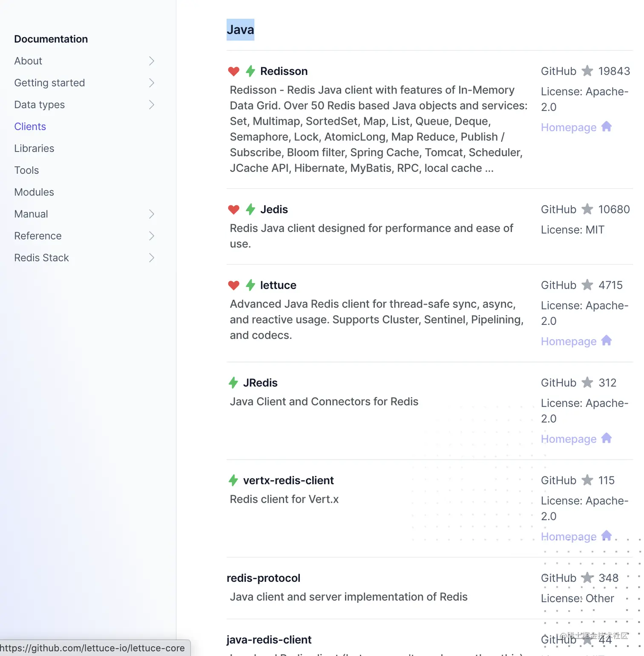Open the redis-protocol client link
Image resolution: width=644 pixels, height=656 pixels.
pyautogui.click(x=263, y=578)
